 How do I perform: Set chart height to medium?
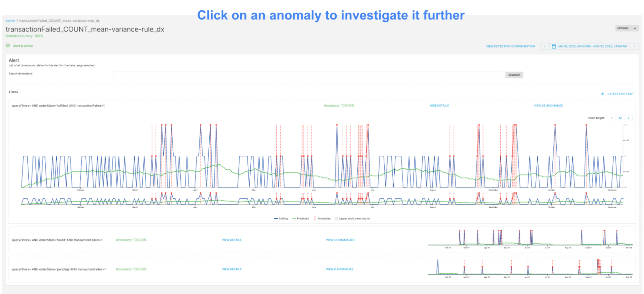pyautogui.click(x=620, y=118)
